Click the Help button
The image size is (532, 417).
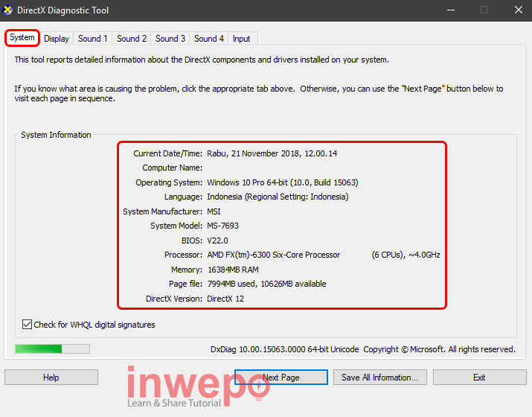(x=51, y=378)
